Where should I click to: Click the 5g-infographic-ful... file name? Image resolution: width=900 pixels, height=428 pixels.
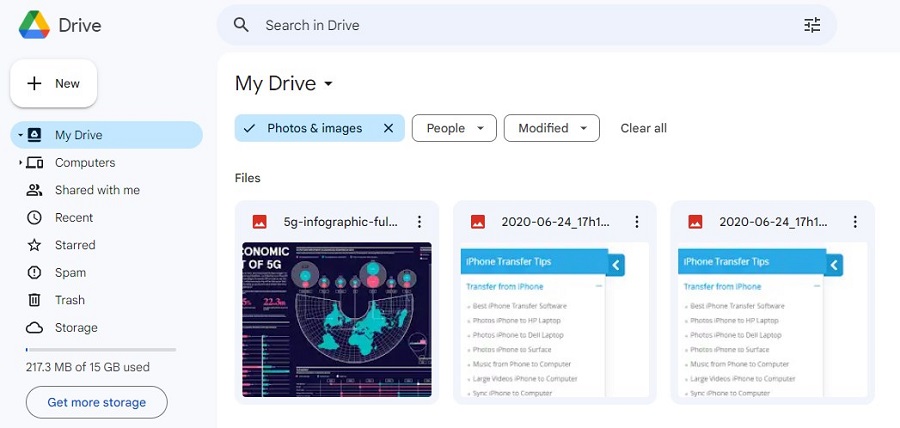pos(340,221)
